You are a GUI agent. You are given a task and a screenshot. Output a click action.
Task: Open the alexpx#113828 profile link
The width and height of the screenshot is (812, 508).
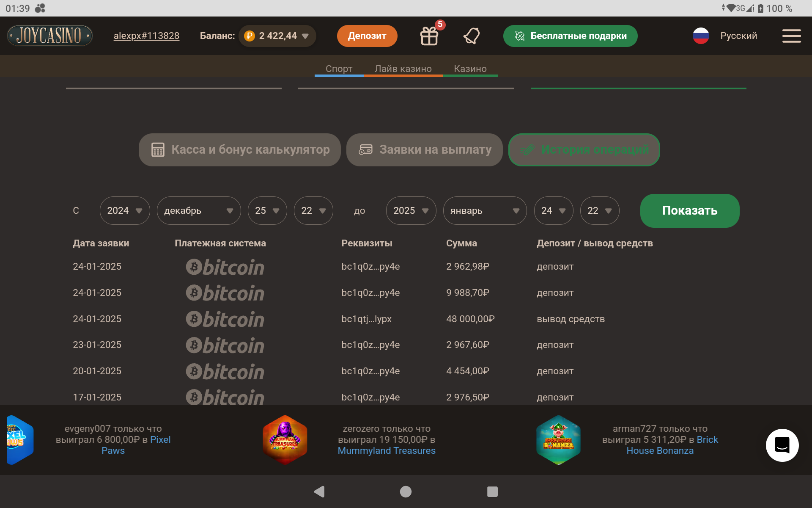(146, 36)
